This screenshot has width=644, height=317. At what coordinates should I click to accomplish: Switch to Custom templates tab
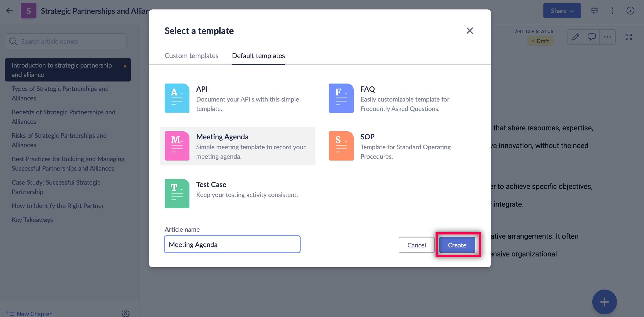click(191, 56)
